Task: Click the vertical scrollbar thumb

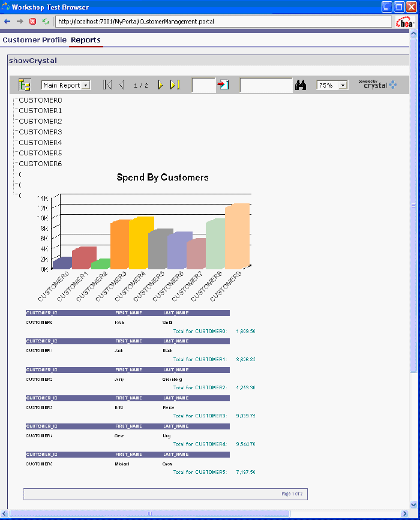Action: click(x=413, y=206)
